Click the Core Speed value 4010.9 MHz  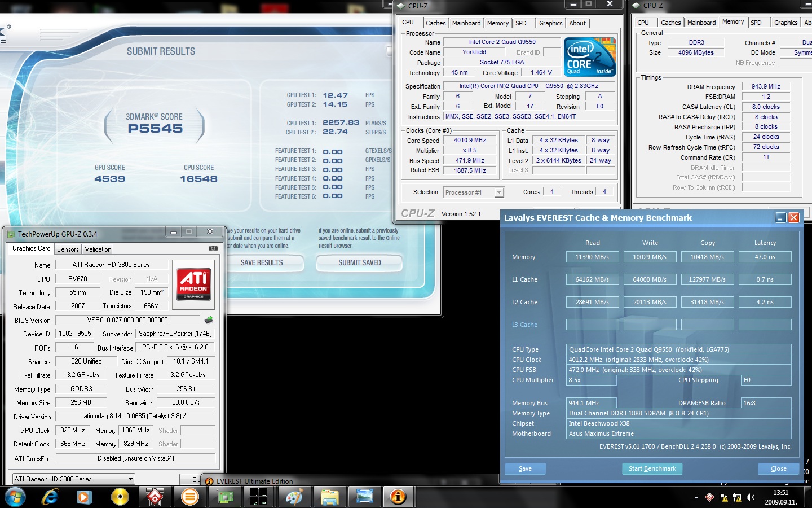pos(470,141)
